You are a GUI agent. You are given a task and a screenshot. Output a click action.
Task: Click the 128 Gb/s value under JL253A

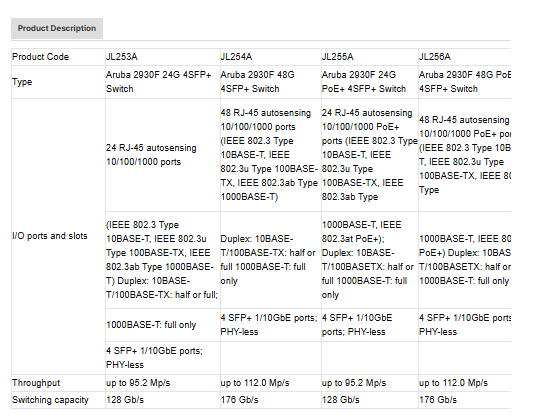(x=125, y=400)
